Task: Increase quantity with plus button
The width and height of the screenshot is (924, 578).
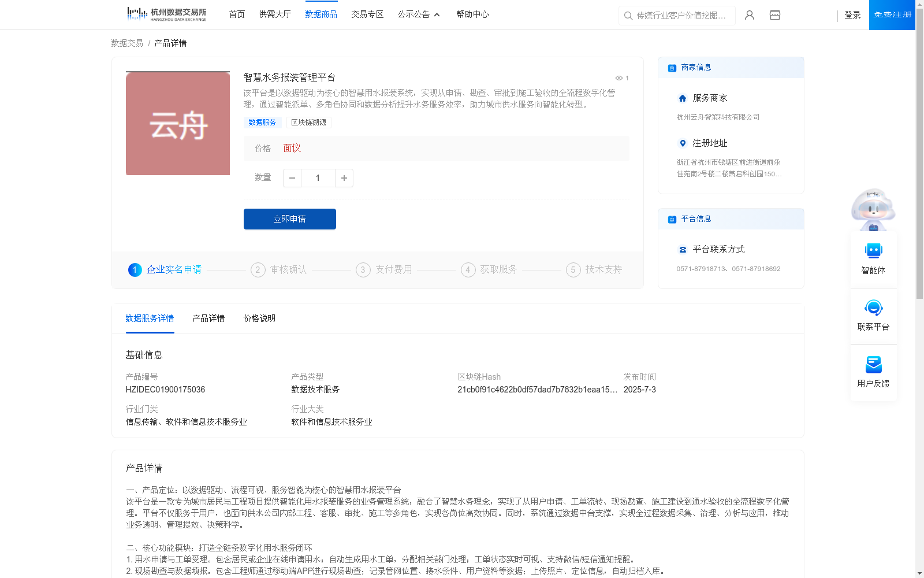Action: (x=344, y=178)
